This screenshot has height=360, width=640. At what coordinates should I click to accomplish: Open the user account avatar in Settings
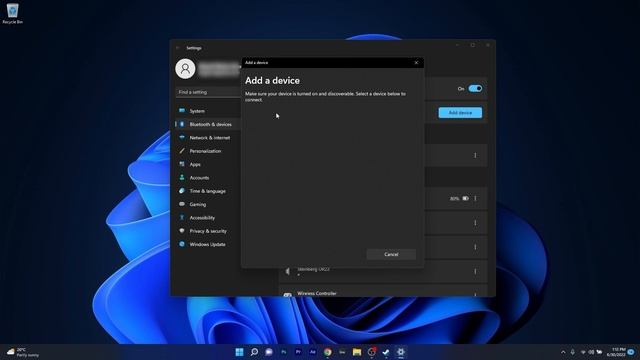(x=185, y=69)
